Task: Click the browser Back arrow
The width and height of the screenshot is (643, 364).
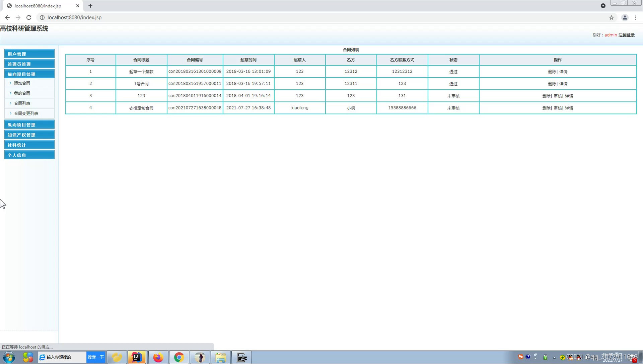Action: (x=7, y=17)
